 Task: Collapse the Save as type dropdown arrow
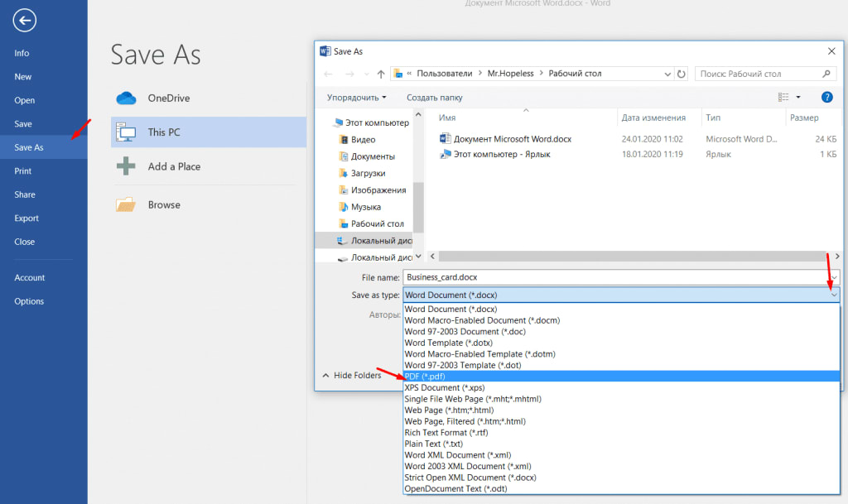click(834, 295)
